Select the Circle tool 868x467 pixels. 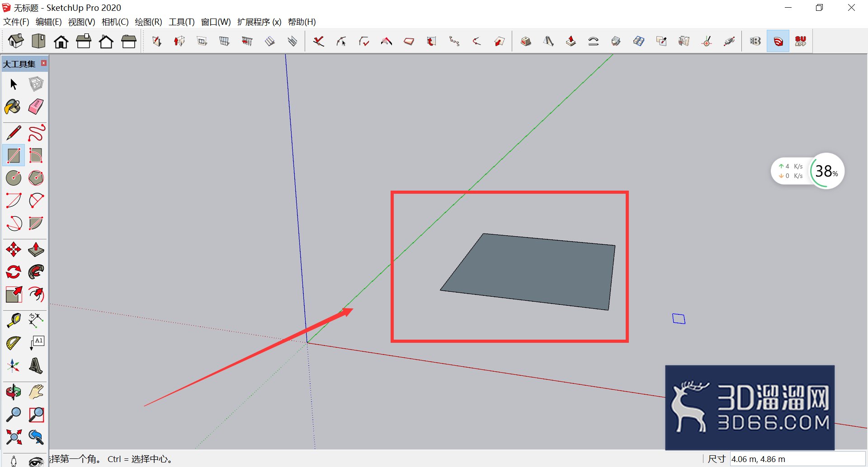[x=14, y=178]
